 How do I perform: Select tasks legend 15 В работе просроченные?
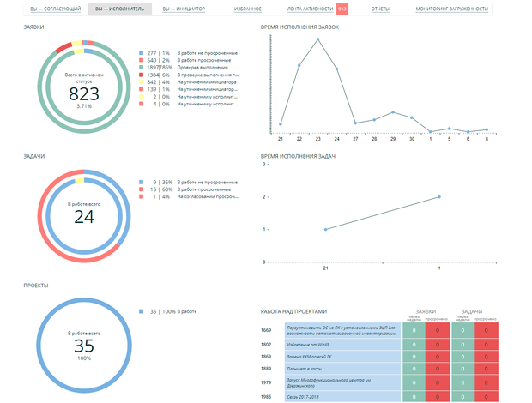pos(188,189)
